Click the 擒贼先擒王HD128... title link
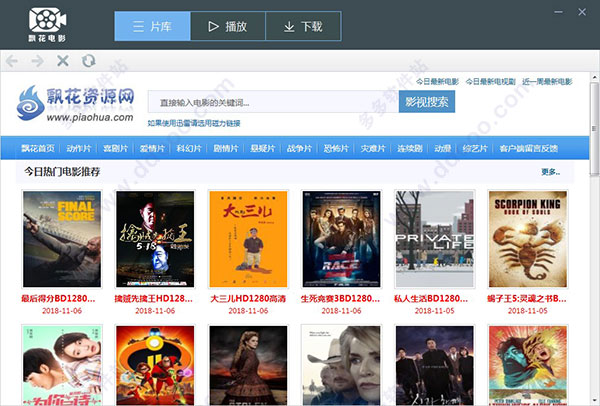Viewport: 600px width, 406px height. pyautogui.click(x=153, y=298)
